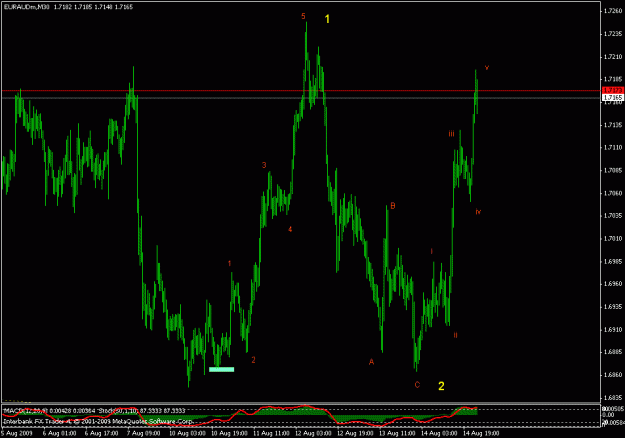Click the 1.7060 price scale value
Viewport: 625px width, 438px height.
613,193
